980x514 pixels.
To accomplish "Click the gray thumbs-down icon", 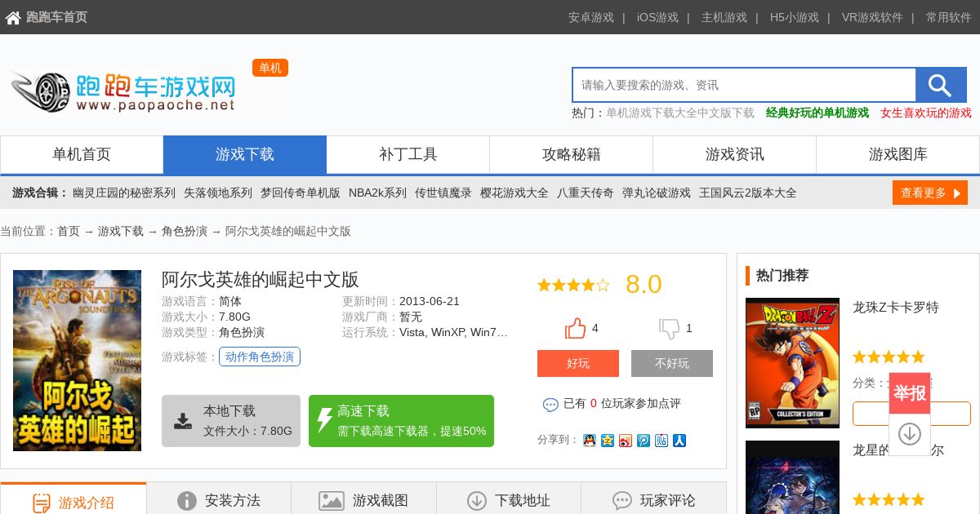I will (x=670, y=328).
